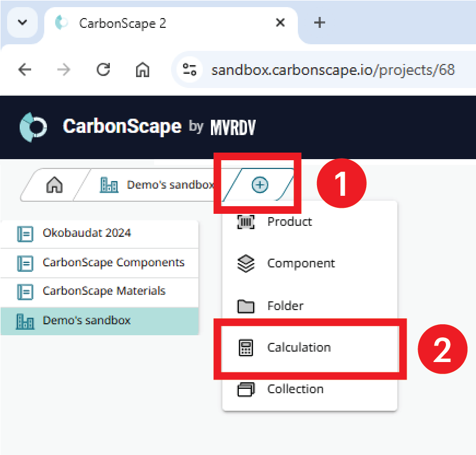Choose Component from the add menu
Viewport: 476px width, 455px height.
[310, 264]
